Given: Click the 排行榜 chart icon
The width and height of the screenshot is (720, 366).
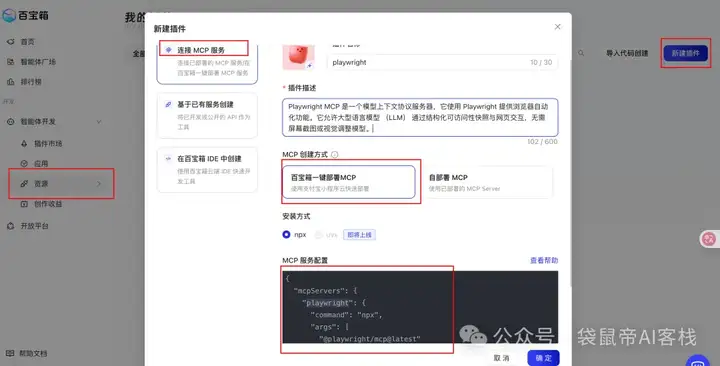Looking at the screenshot, I should pos(11,82).
